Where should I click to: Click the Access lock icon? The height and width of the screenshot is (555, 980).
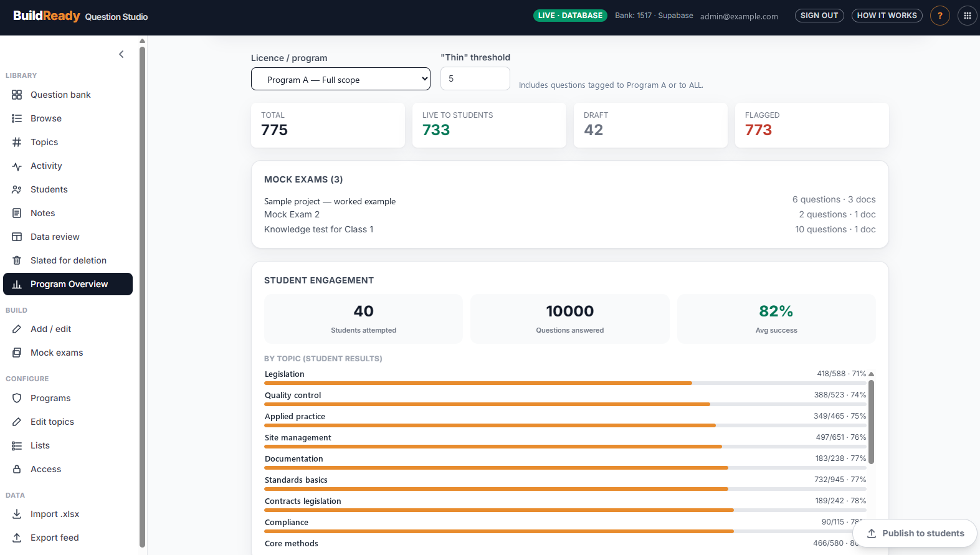tap(17, 469)
